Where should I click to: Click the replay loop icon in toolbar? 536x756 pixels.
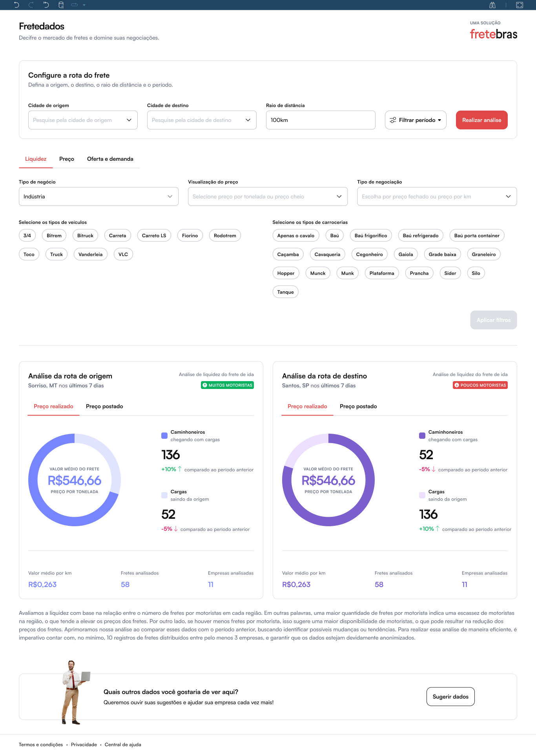point(75,5)
